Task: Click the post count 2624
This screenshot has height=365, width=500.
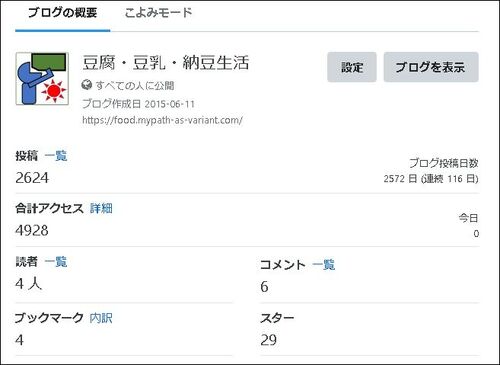Action: (32, 178)
